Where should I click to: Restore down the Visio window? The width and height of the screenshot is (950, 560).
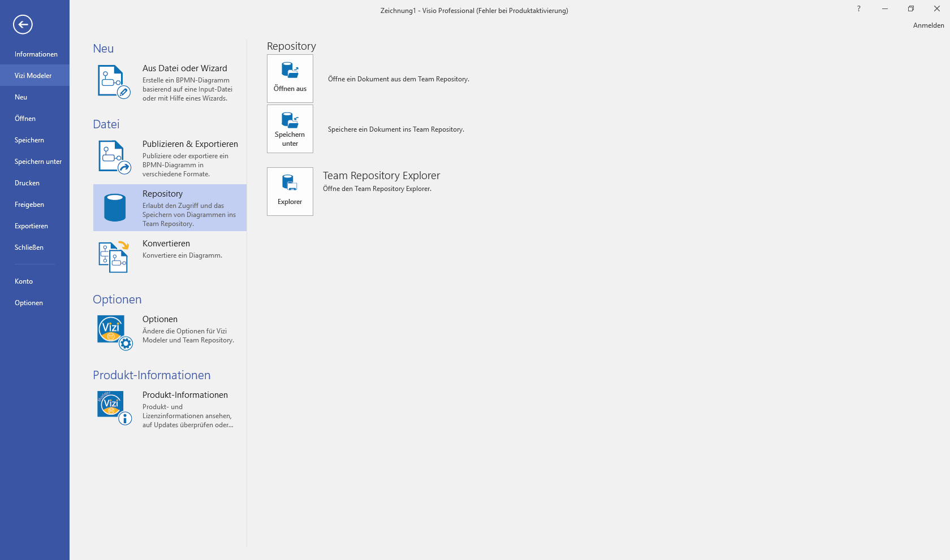coord(911,8)
